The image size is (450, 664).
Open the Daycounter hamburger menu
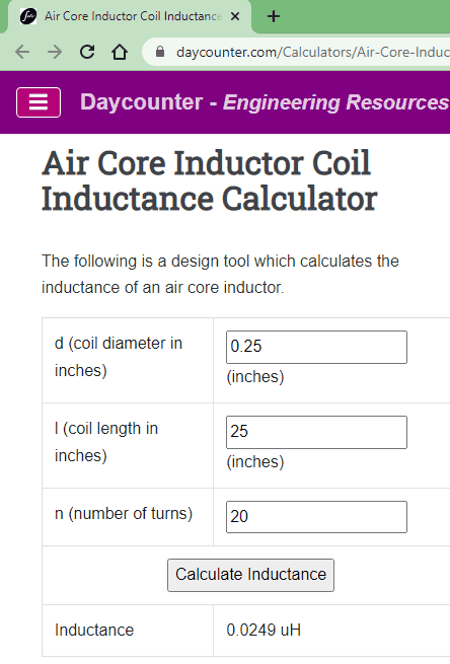pos(38,102)
